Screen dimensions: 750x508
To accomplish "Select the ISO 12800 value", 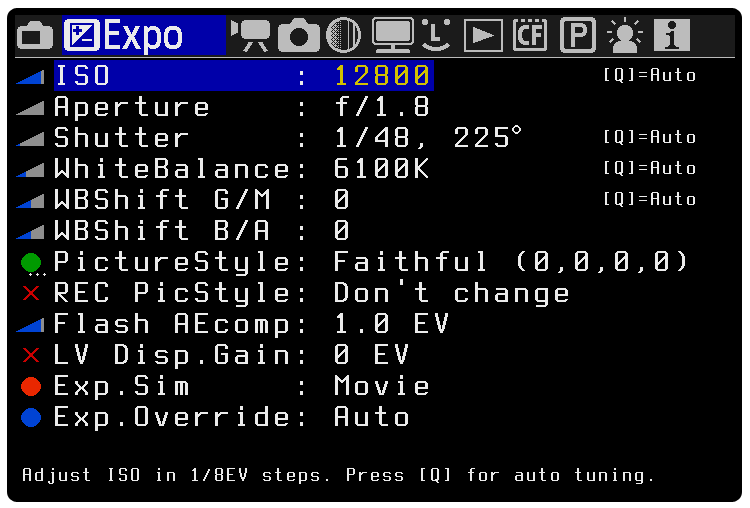I will click(382, 76).
